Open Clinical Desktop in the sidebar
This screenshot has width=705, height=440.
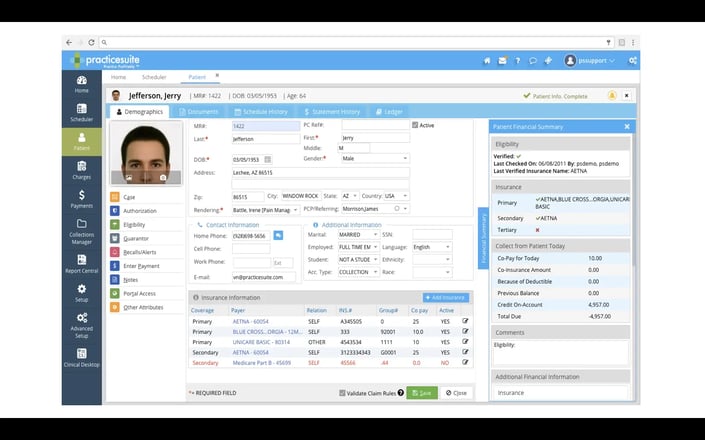point(81,357)
